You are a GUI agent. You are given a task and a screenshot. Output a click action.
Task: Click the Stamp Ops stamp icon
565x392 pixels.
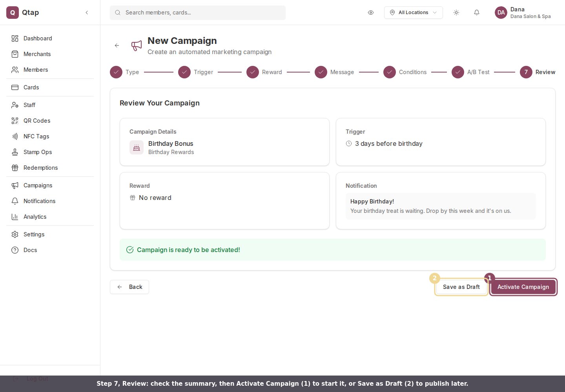(15, 152)
